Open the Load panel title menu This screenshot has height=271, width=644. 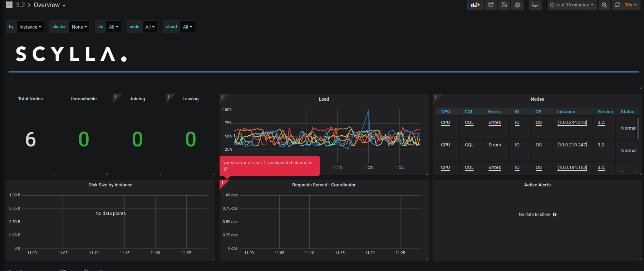(x=324, y=99)
